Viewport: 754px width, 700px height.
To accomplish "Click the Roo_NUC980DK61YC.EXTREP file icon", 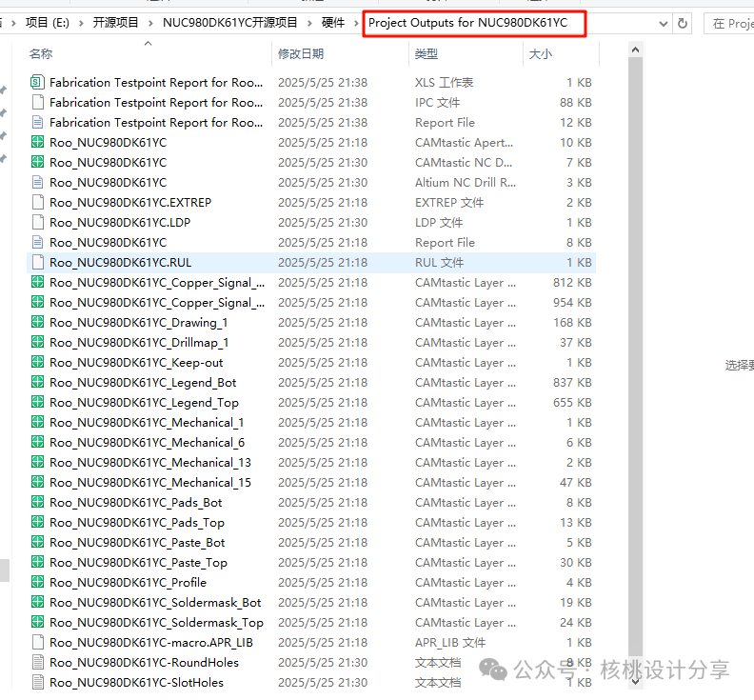I will [37, 202].
